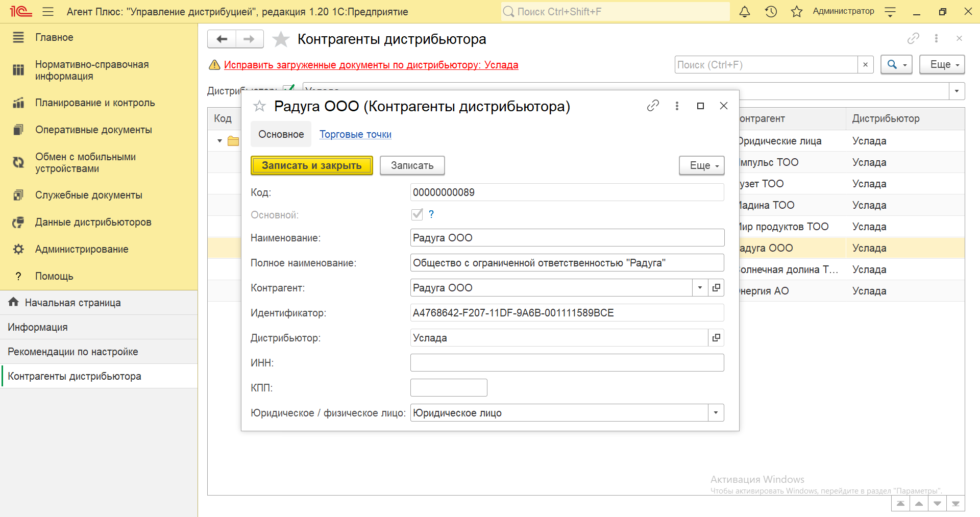Go forward with right arrow button
This screenshot has width=980, height=517.
(249, 39)
